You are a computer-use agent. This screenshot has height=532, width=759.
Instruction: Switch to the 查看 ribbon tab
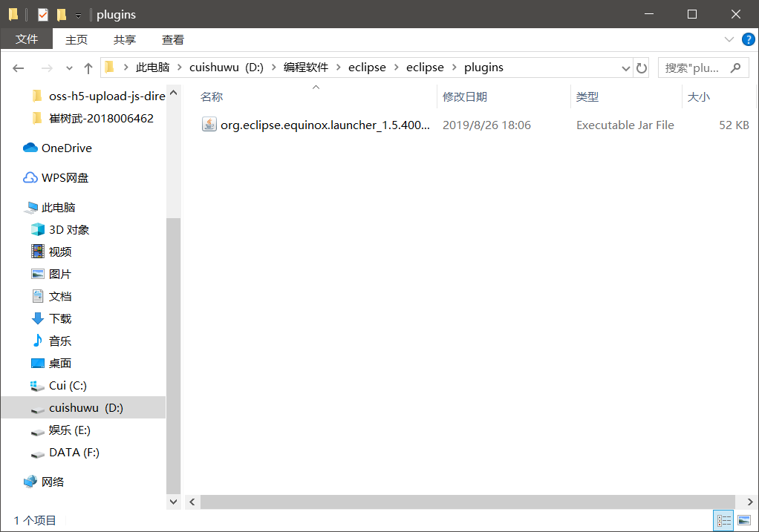(x=173, y=39)
